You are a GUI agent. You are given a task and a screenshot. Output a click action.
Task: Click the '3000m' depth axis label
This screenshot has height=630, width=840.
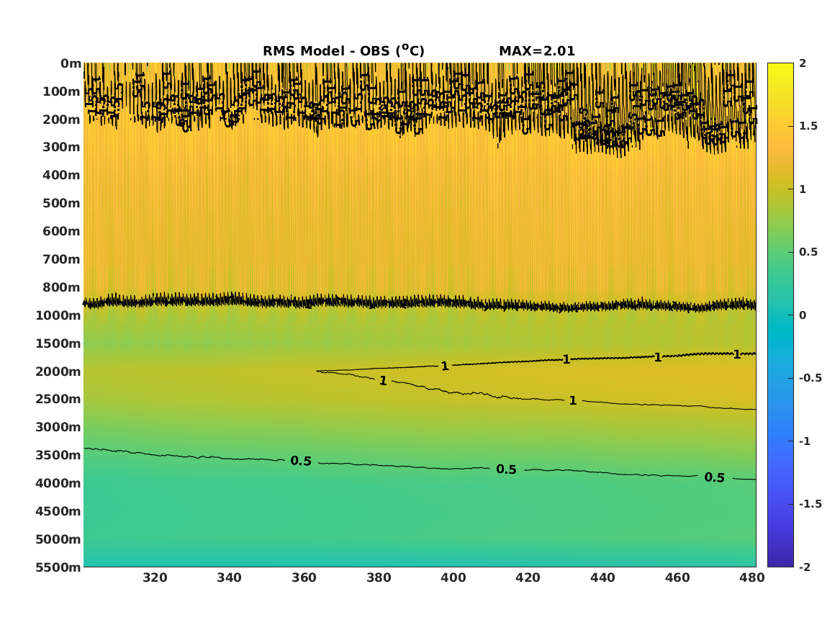(58, 427)
